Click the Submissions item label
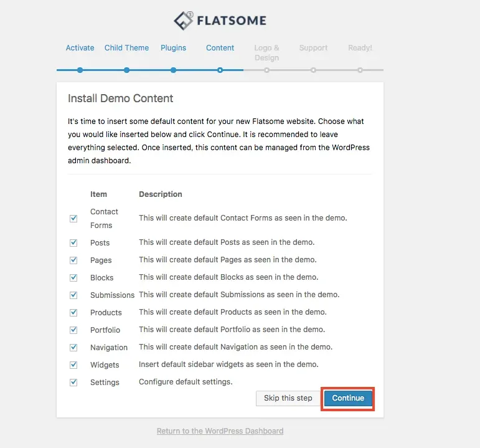 pyautogui.click(x=112, y=295)
